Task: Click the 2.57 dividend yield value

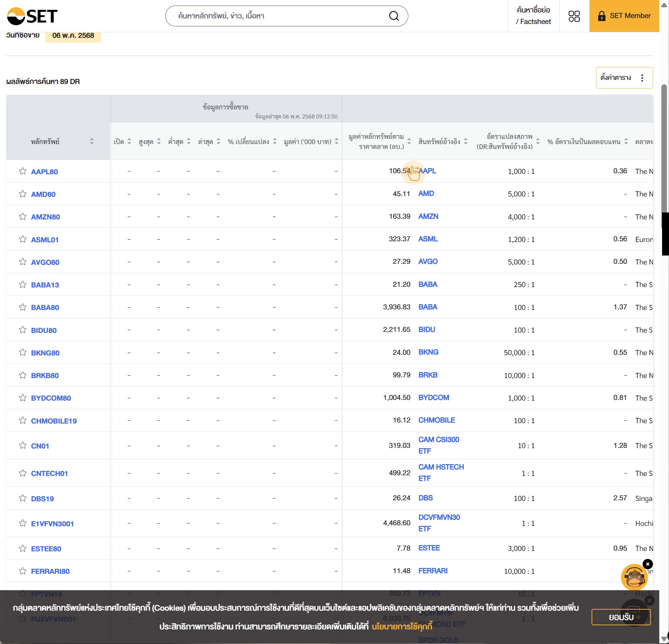Action: 620,498
